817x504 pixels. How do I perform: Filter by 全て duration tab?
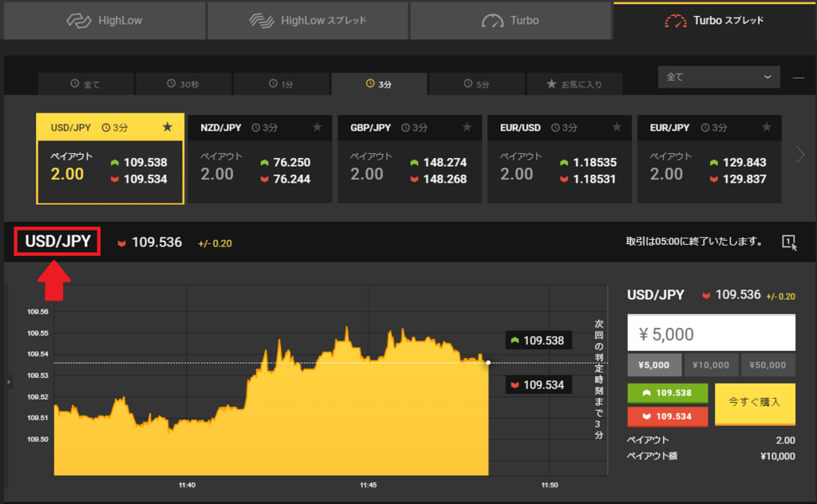click(85, 84)
